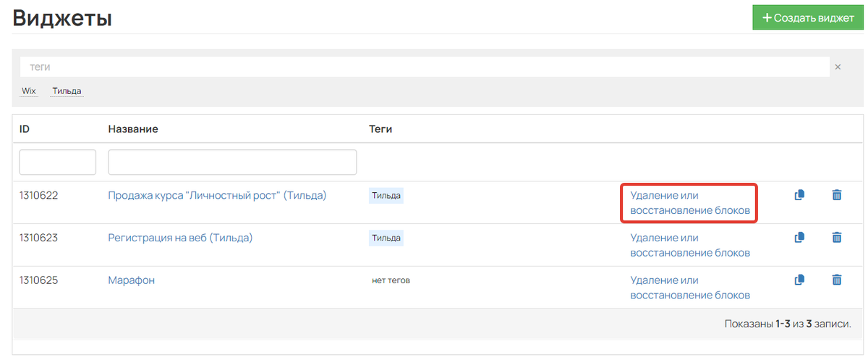Click the ID filter input box
Viewport: 868px width, 362px height.
pos(58,162)
